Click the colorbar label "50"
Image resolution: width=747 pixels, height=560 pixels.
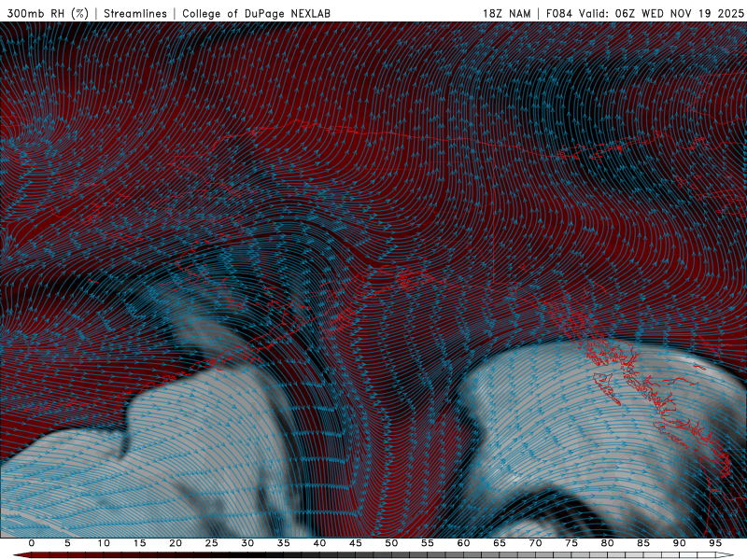pos(391,543)
